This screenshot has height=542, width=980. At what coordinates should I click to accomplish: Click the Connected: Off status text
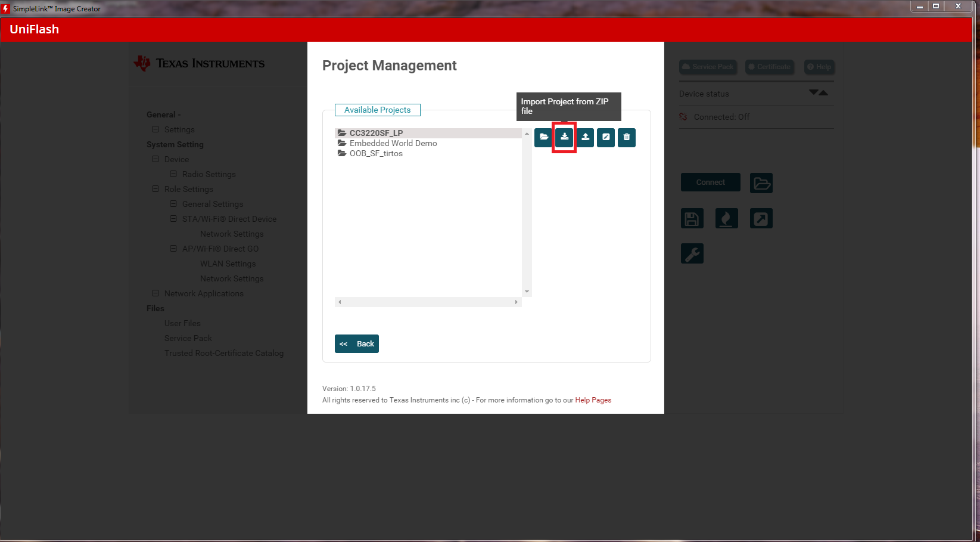tap(722, 117)
